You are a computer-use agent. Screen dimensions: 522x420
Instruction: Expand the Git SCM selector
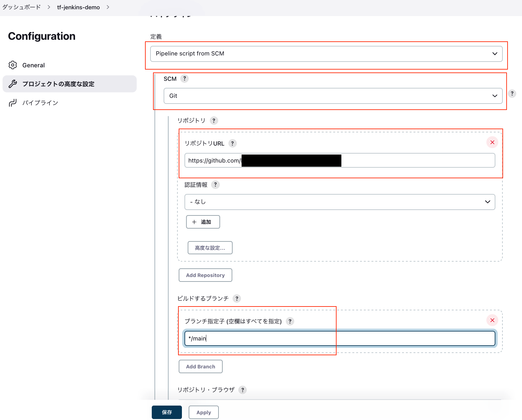[333, 96]
